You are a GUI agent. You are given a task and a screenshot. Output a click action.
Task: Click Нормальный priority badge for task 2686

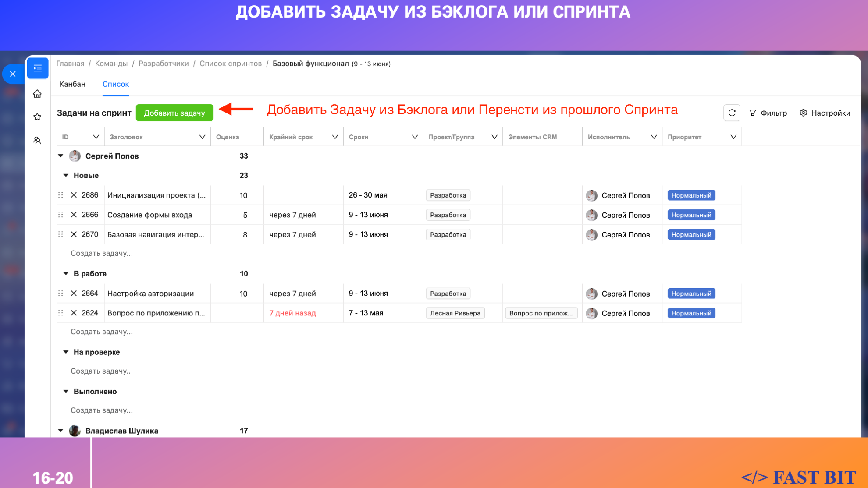[691, 195]
